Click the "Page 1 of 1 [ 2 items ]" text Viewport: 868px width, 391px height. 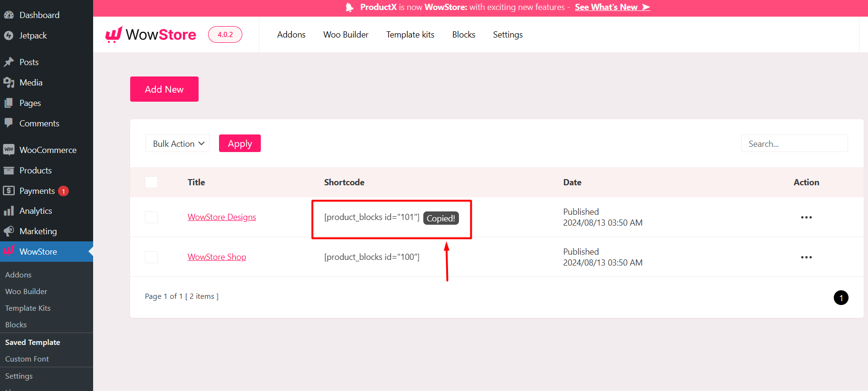[x=181, y=296]
